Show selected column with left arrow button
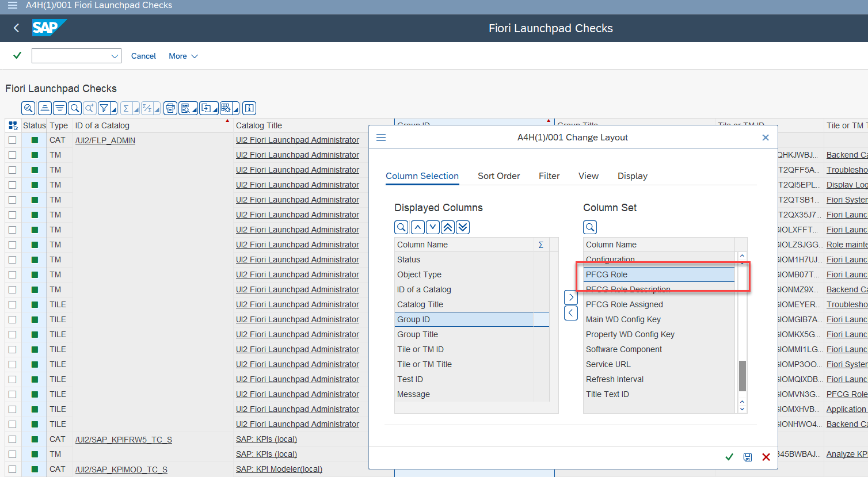 coord(571,313)
